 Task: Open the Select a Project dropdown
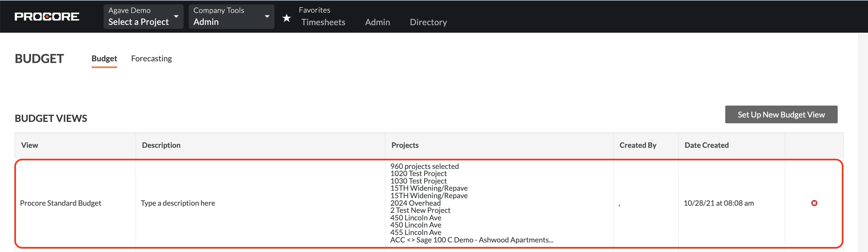[143, 17]
